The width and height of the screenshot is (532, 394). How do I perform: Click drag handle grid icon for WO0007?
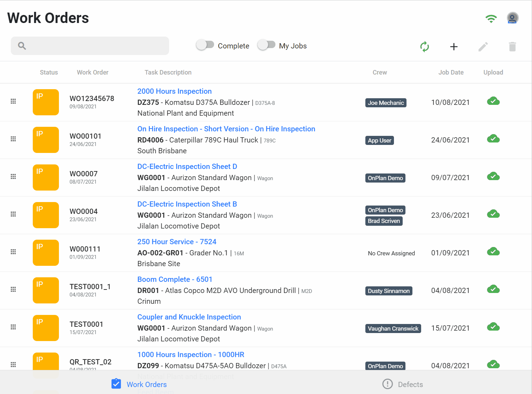[x=13, y=176]
